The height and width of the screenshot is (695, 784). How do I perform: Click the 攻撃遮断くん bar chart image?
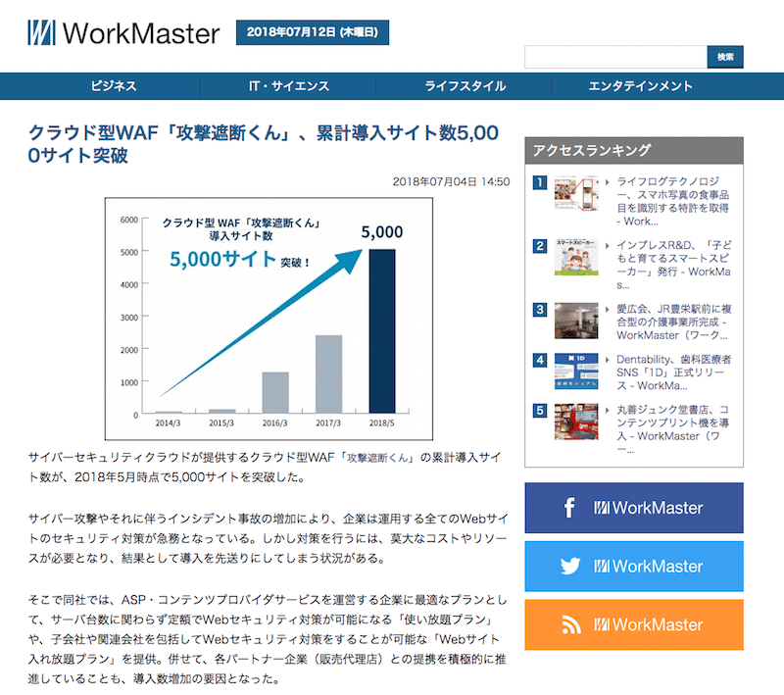coord(269,319)
